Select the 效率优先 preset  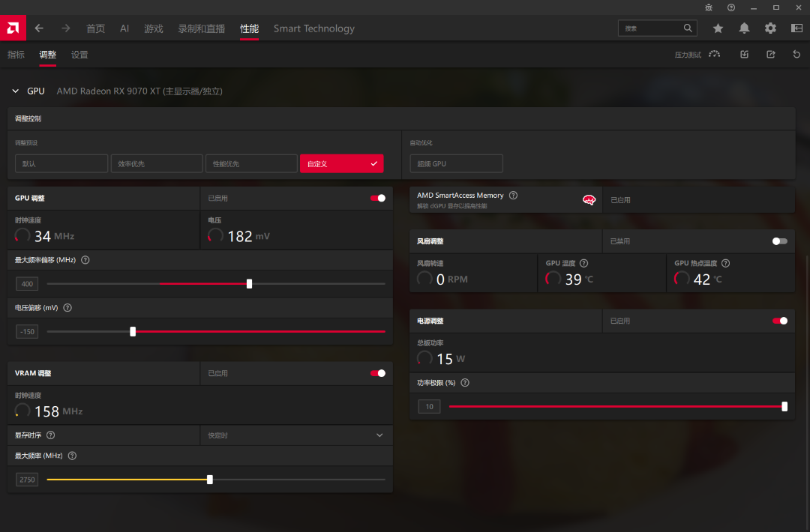[x=156, y=163]
